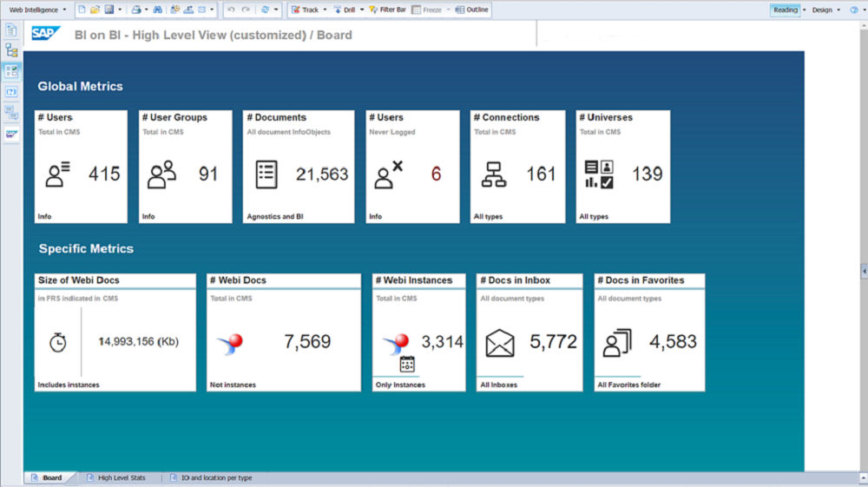Image resolution: width=868 pixels, height=487 pixels.
Task: Click the Redo arrow icon
Action: coord(246,10)
